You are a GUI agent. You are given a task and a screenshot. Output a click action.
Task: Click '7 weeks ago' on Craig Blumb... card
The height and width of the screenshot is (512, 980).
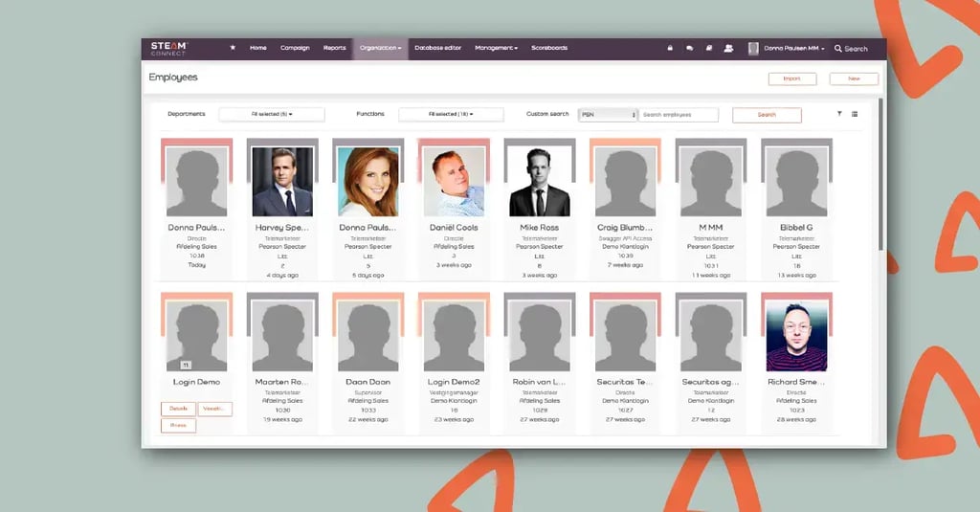pyautogui.click(x=625, y=265)
